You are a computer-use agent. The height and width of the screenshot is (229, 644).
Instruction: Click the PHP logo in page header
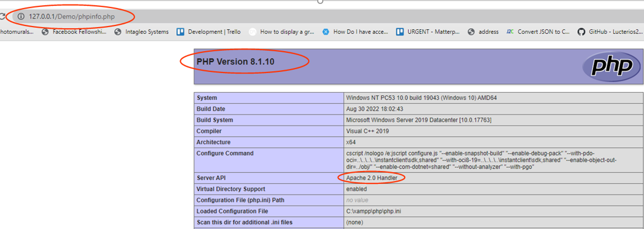click(612, 67)
